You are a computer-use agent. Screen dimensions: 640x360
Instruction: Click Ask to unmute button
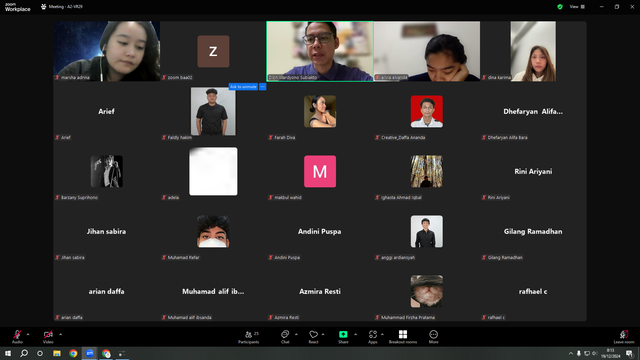[x=243, y=87]
